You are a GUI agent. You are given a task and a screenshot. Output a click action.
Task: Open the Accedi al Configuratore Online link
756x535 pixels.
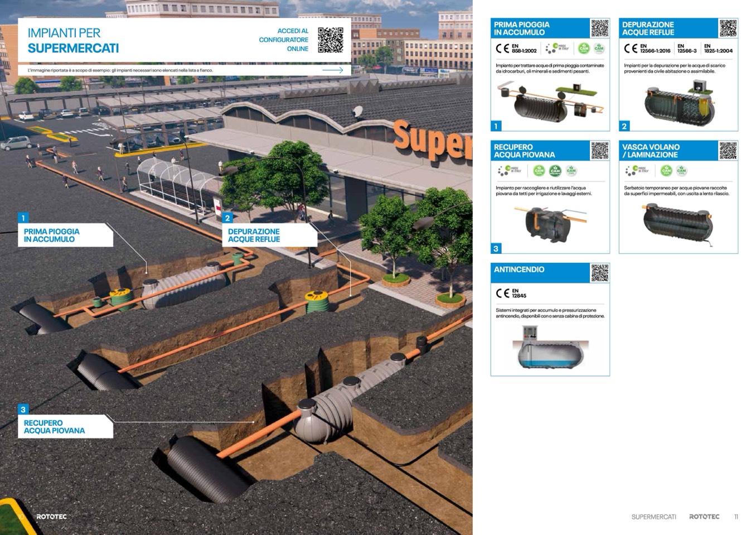pyautogui.click(x=283, y=40)
